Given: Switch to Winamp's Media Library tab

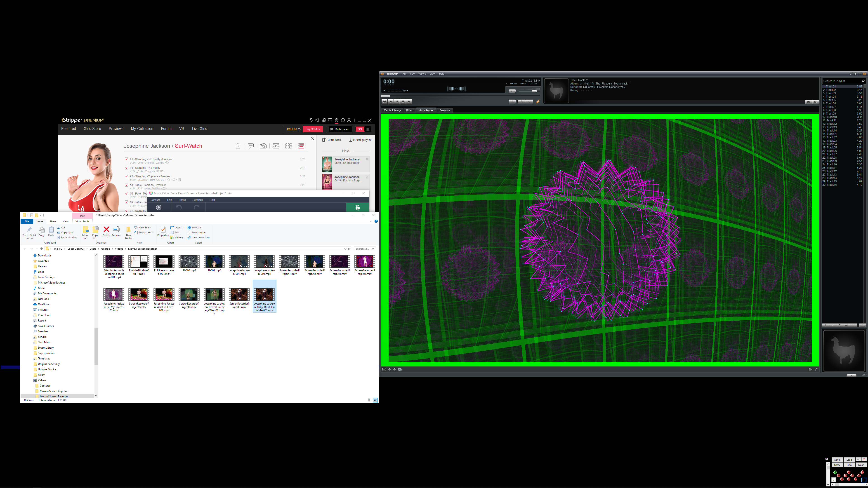Looking at the screenshot, I should 392,110.
